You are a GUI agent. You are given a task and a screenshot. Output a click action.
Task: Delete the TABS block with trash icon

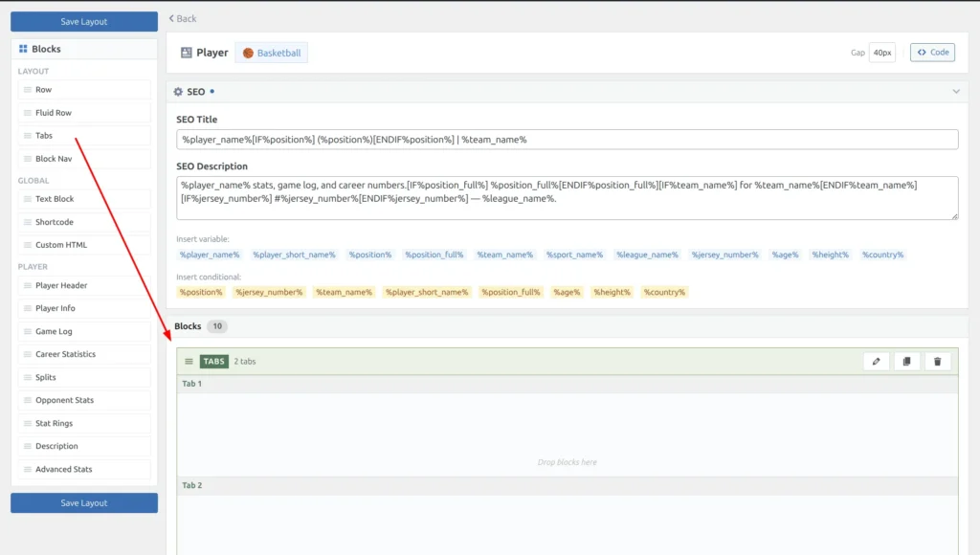(938, 362)
